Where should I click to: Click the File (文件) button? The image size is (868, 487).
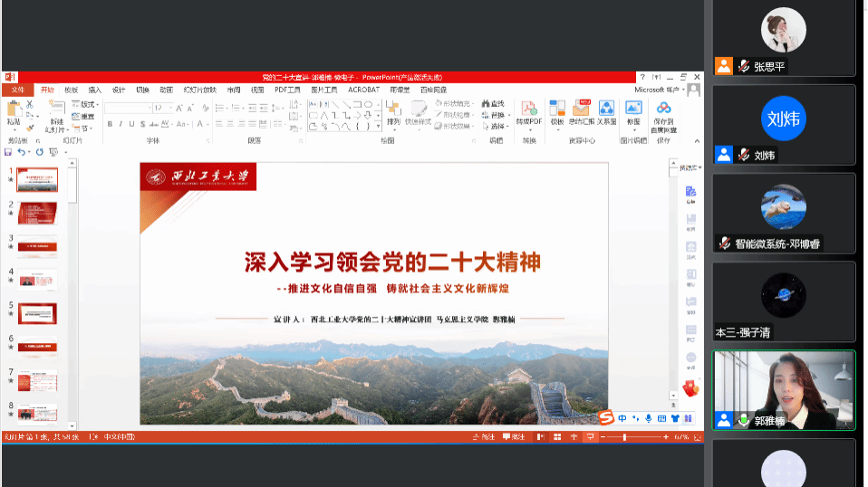(17, 90)
